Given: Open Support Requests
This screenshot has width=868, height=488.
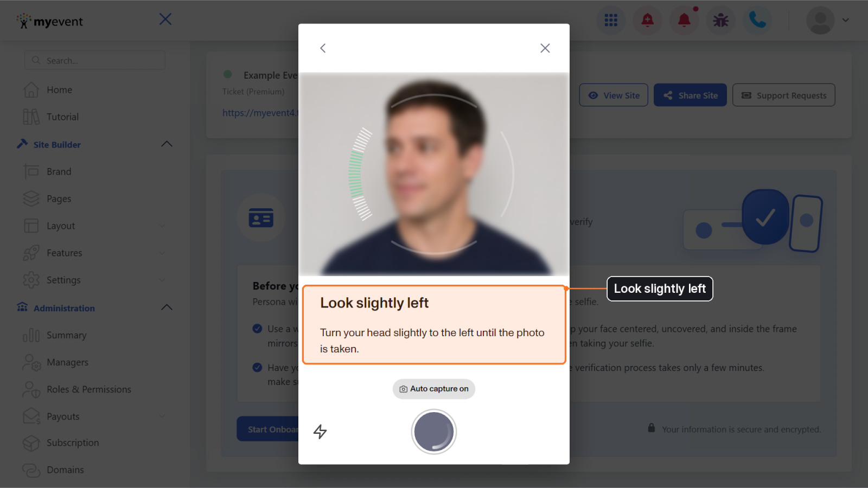Looking at the screenshot, I should point(784,95).
